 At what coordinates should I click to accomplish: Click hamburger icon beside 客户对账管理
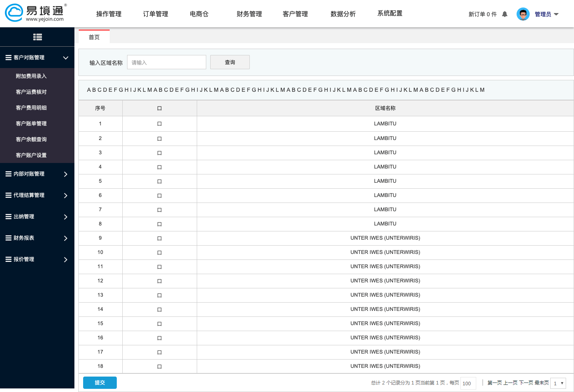click(8, 58)
